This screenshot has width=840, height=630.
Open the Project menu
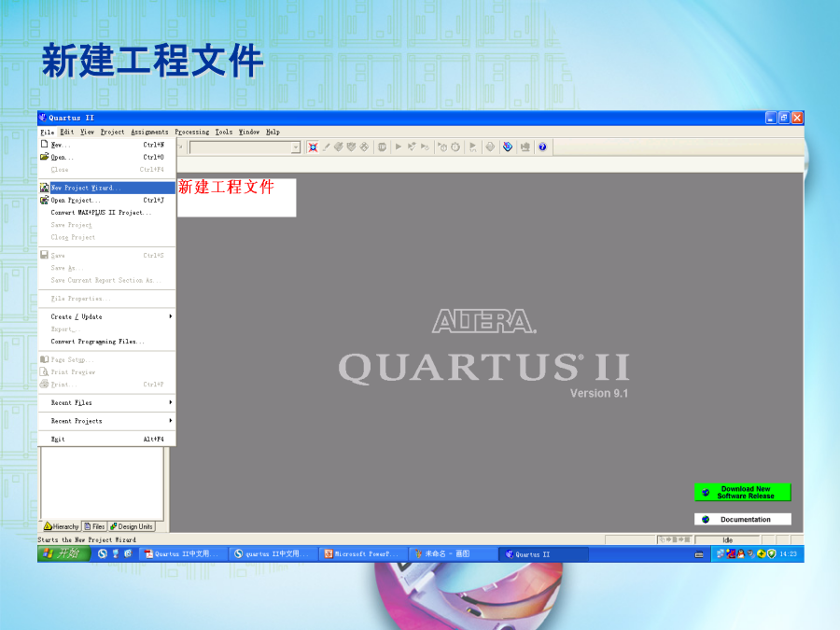[113, 132]
